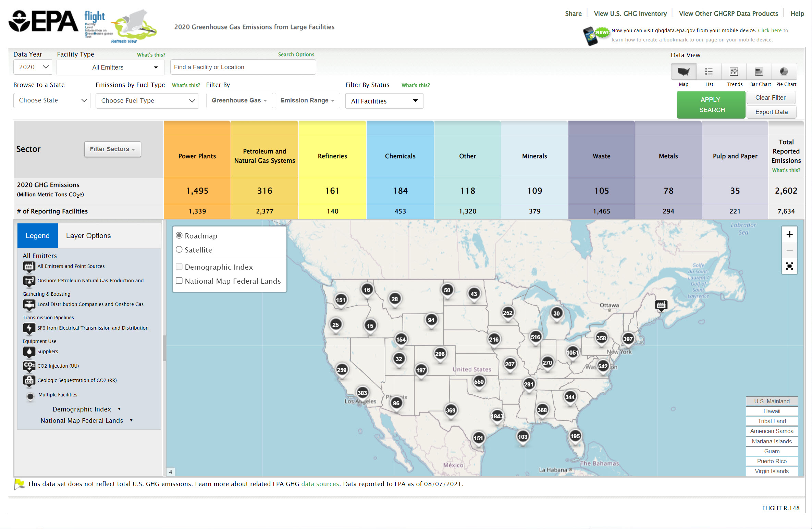Image resolution: width=812 pixels, height=529 pixels.
Task: Open the Choose State dropdown
Action: click(52, 101)
